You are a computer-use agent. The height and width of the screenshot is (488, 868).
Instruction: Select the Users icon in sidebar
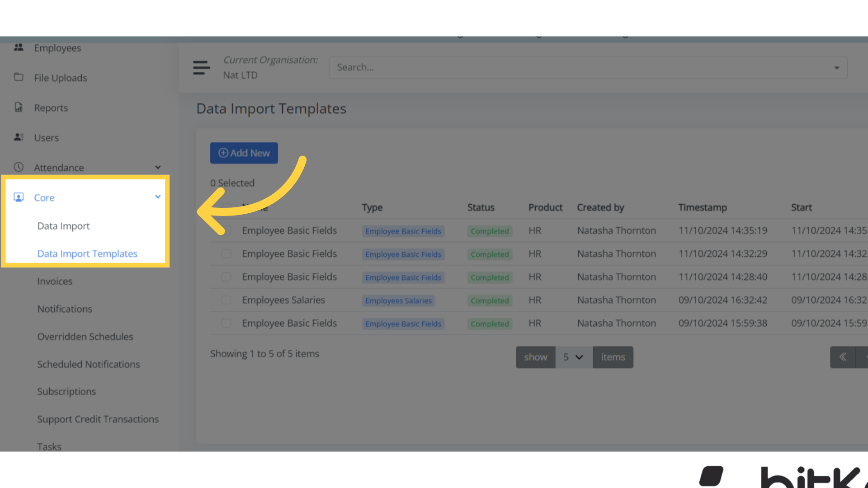tap(19, 137)
